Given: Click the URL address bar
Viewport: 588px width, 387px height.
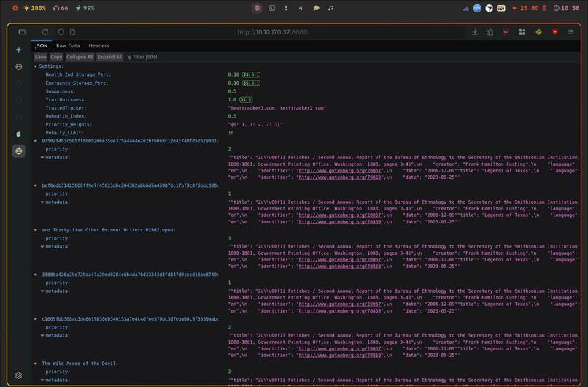Looking at the screenshot, I should (272, 32).
